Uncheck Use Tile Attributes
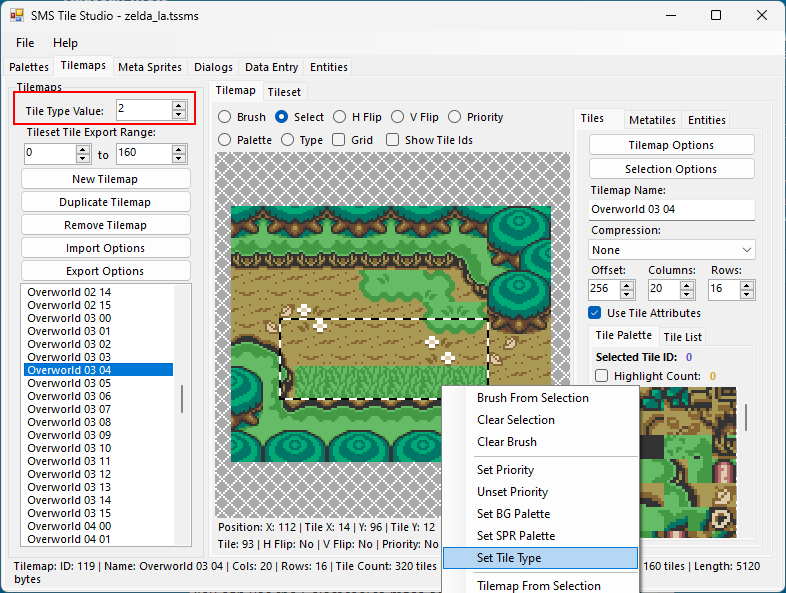This screenshot has width=786, height=593. [x=595, y=313]
